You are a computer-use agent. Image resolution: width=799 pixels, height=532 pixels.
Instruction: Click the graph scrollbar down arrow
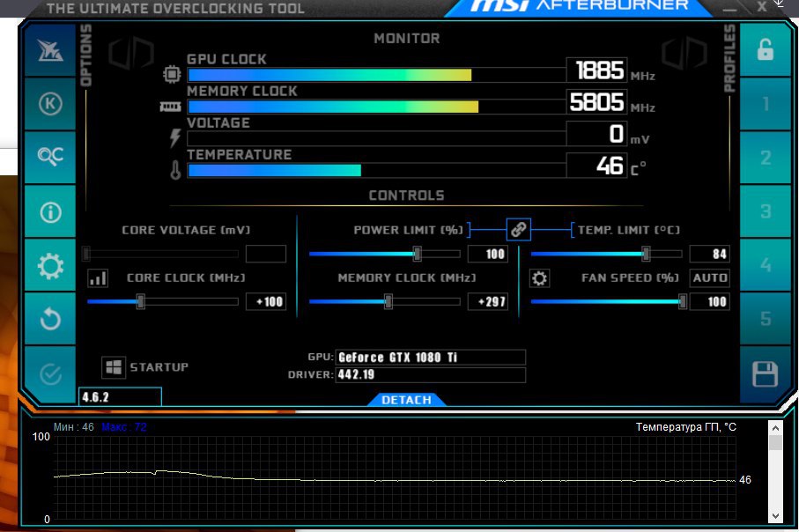[775, 515]
